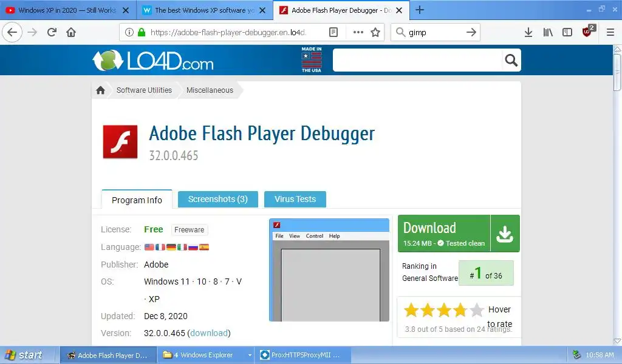This screenshot has width=622, height=364.
Task: Open the Virus Tests tab
Action: tap(295, 199)
